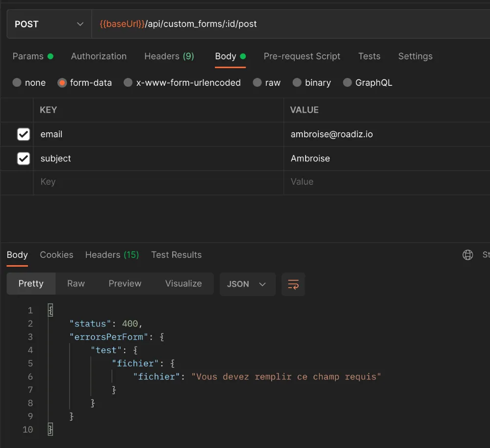Open the response Cookies tab
Image resolution: width=490 pixels, height=448 pixels.
tap(56, 255)
